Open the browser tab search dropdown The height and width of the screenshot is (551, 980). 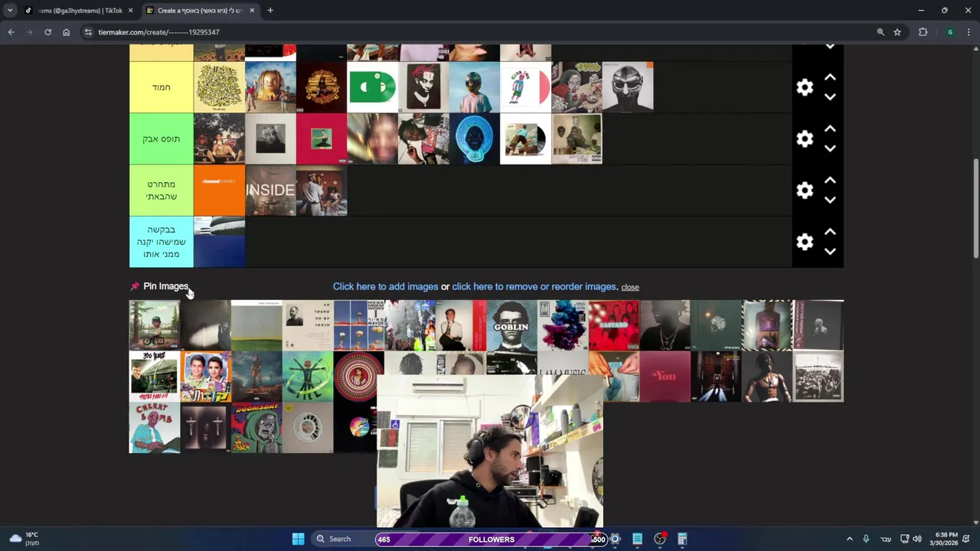9,11
